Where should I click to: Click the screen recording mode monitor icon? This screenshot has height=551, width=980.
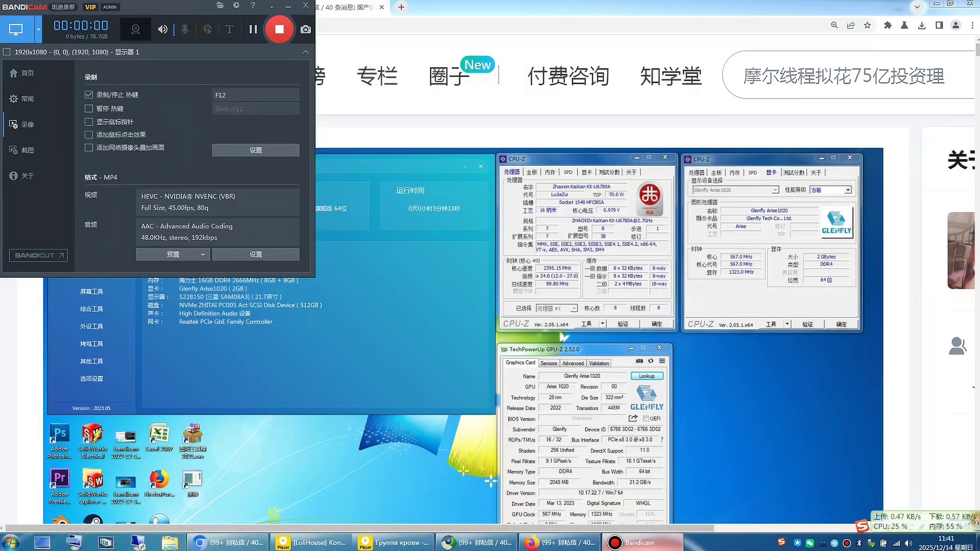click(16, 29)
